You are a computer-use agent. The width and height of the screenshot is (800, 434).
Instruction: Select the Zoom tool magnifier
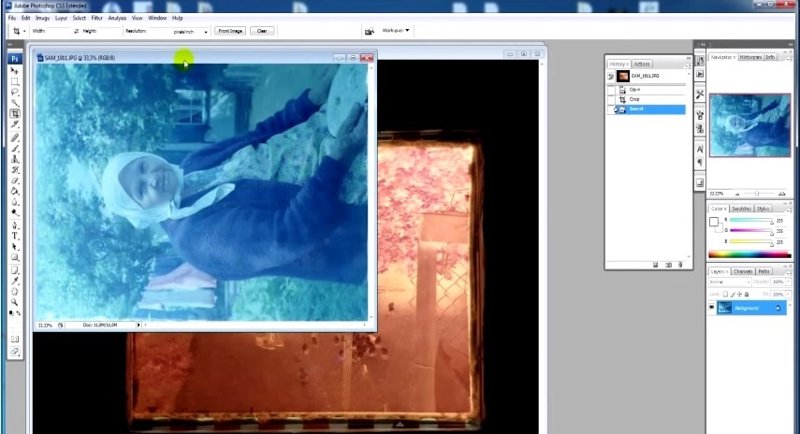(x=15, y=301)
